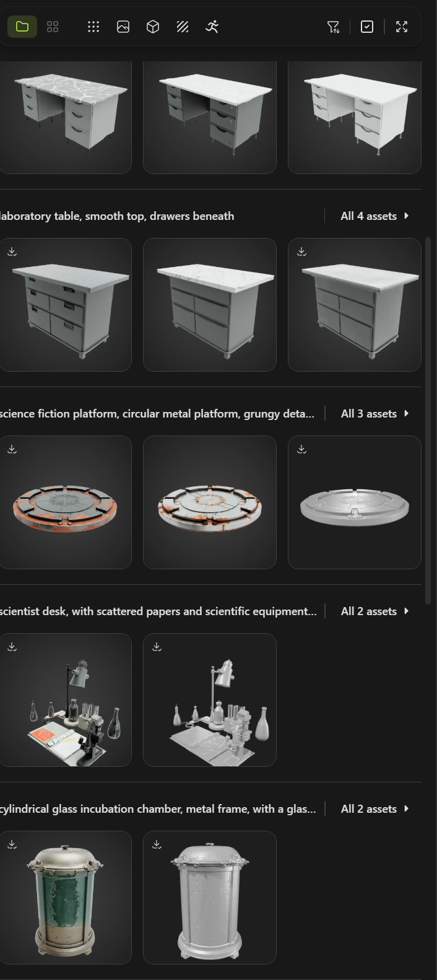Image resolution: width=437 pixels, height=980 pixels.
Task: Toggle multi-select checkbox mode
Action: pyautogui.click(x=367, y=27)
